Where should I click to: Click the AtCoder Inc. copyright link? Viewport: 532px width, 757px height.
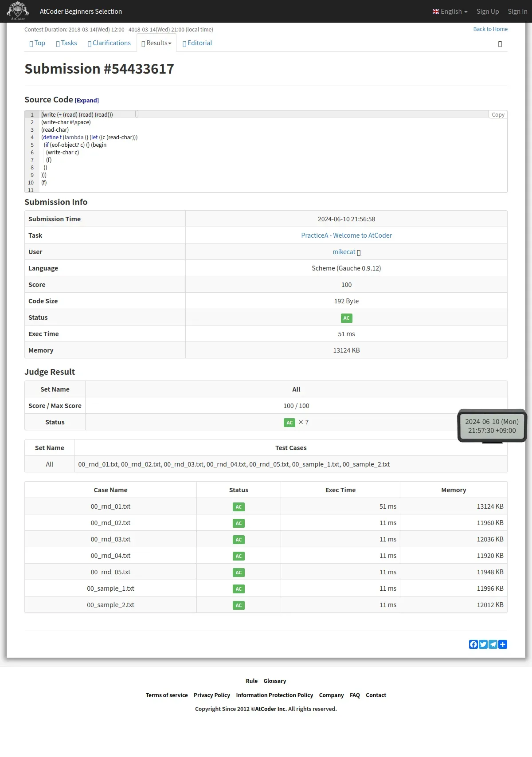point(271,709)
